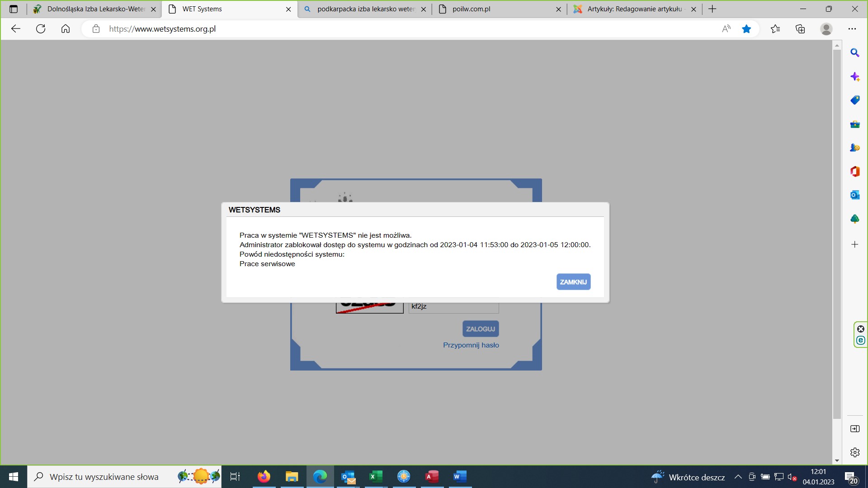The image size is (868, 488).
Task: Refresh the current page
Action: click(x=41, y=29)
